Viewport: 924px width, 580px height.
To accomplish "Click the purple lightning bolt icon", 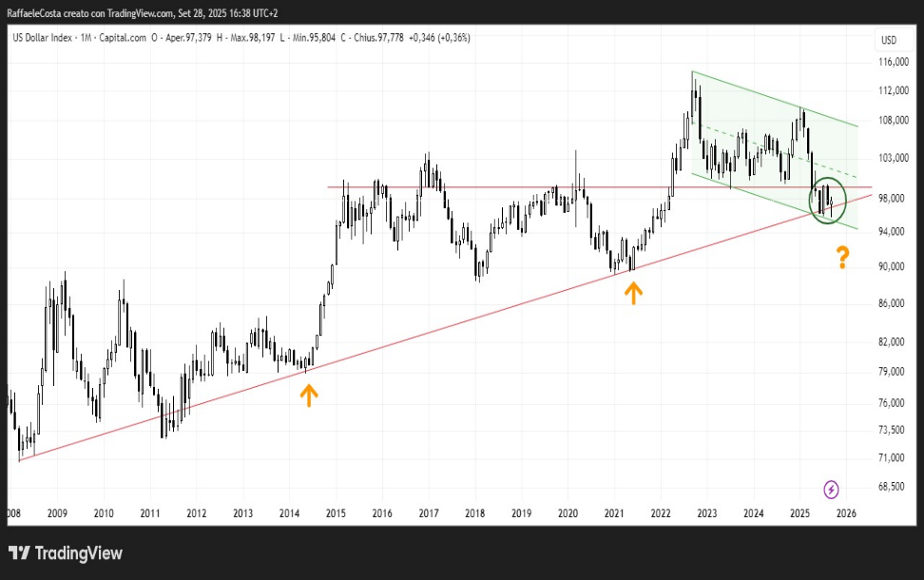I will coord(831,489).
